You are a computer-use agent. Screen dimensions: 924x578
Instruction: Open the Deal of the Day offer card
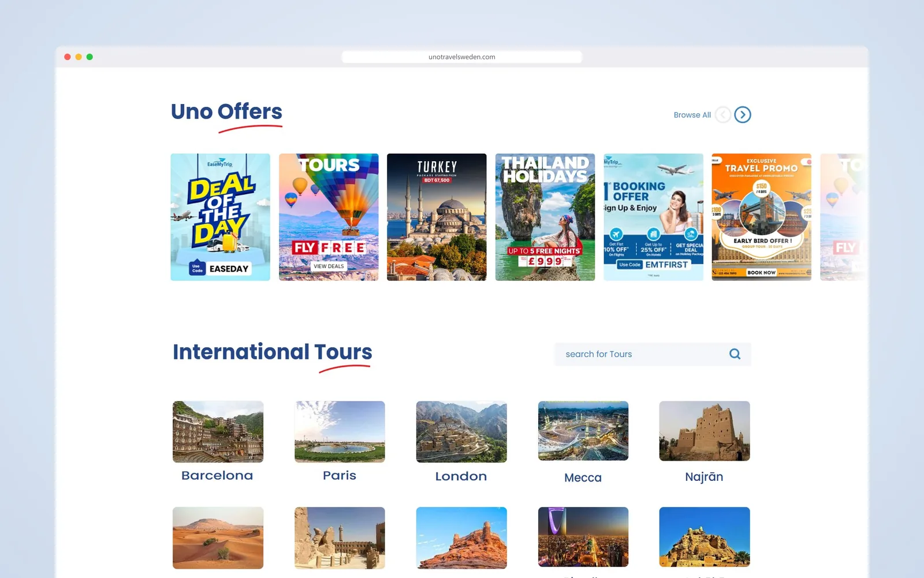(x=220, y=217)
